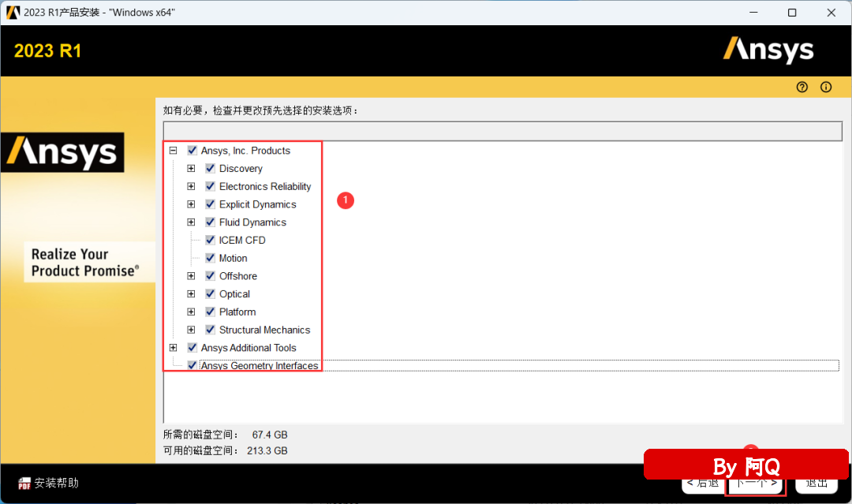
Task: Expand the Ansys Additional Tools node
Action: click(173, 348)
